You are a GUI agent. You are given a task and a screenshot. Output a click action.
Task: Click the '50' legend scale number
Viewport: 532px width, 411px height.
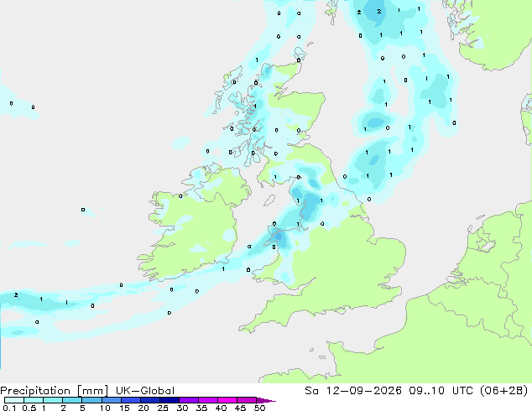(259, 408)
